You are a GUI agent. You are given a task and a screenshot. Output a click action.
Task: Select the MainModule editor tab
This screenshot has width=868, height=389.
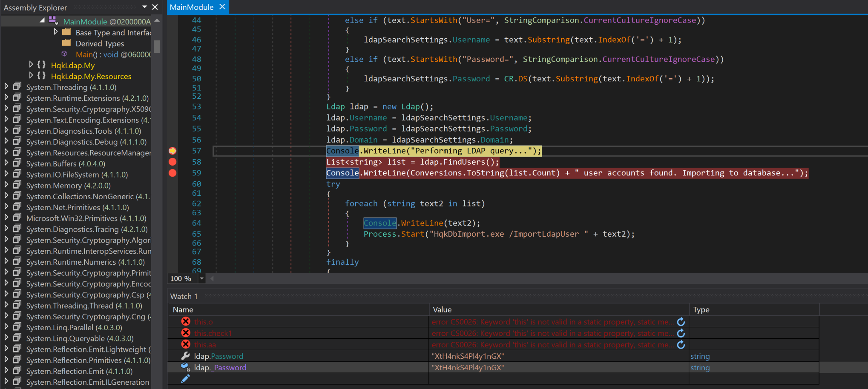[192, 7]
